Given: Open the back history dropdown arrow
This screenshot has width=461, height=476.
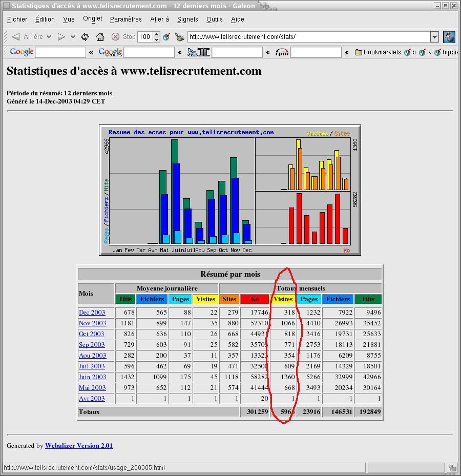Looking at the screenshot, I should coord(49,37).
